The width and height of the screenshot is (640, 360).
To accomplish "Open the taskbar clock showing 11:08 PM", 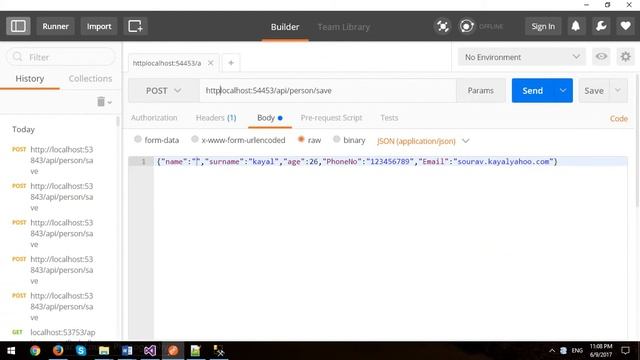I will click(601, 351).
